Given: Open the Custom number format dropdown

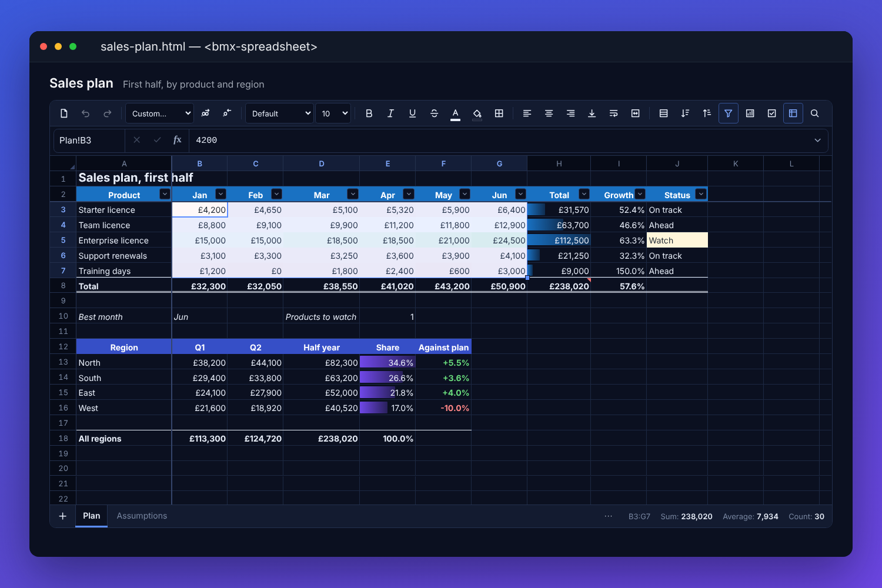Looking at the screenshot, I should click(160, 113).
